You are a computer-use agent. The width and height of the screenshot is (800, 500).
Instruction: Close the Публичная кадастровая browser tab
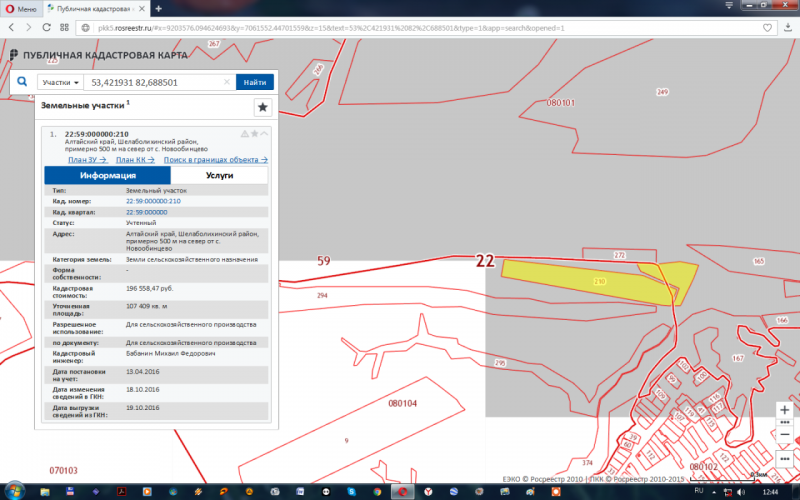tap(142, 9)
